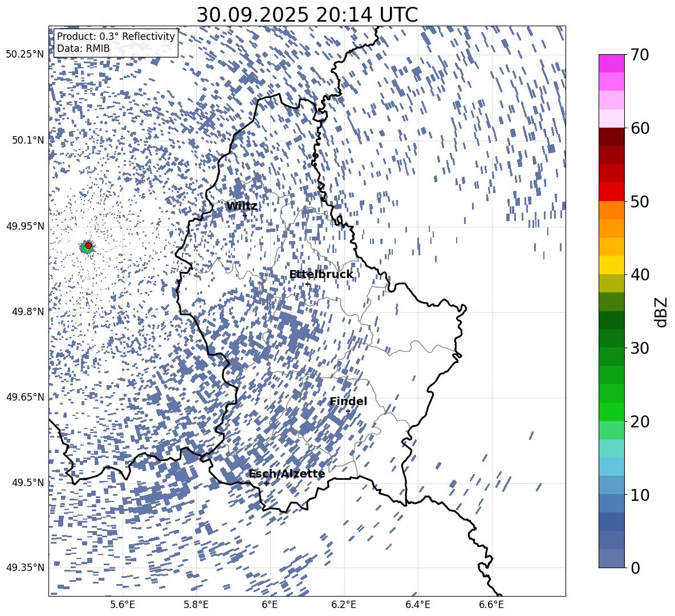Click the colorbar tick value 0
Image resolution: width=675 pixels, height=616 pixels.
coord(636,568)
